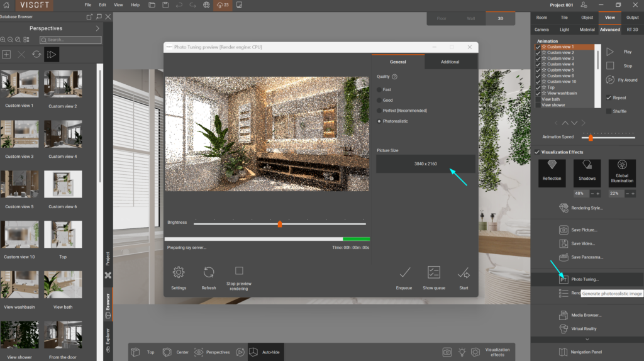Screen dimensions: 644x361
Task: Uncheck Custom view 2 in Animation list
Action: [538, 53]
